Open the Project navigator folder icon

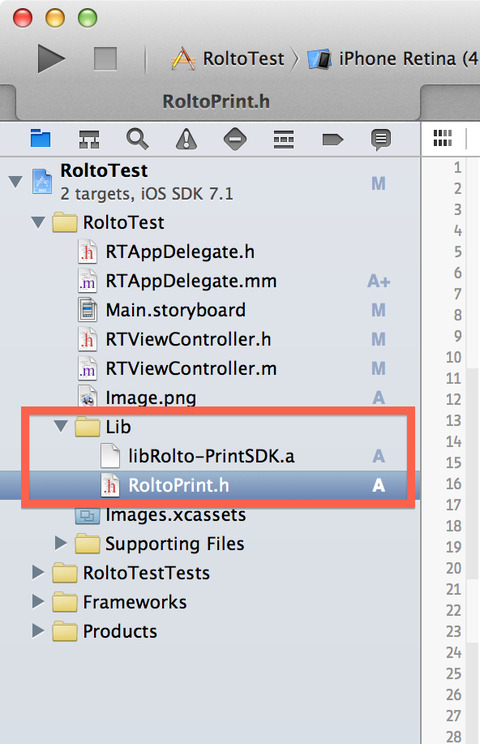point(40,139)
